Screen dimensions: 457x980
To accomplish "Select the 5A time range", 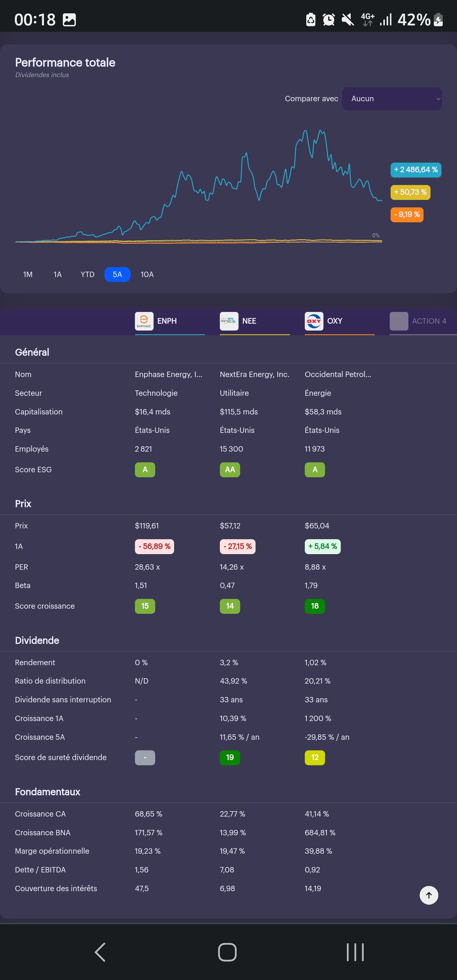I will (x=117, y=274).
